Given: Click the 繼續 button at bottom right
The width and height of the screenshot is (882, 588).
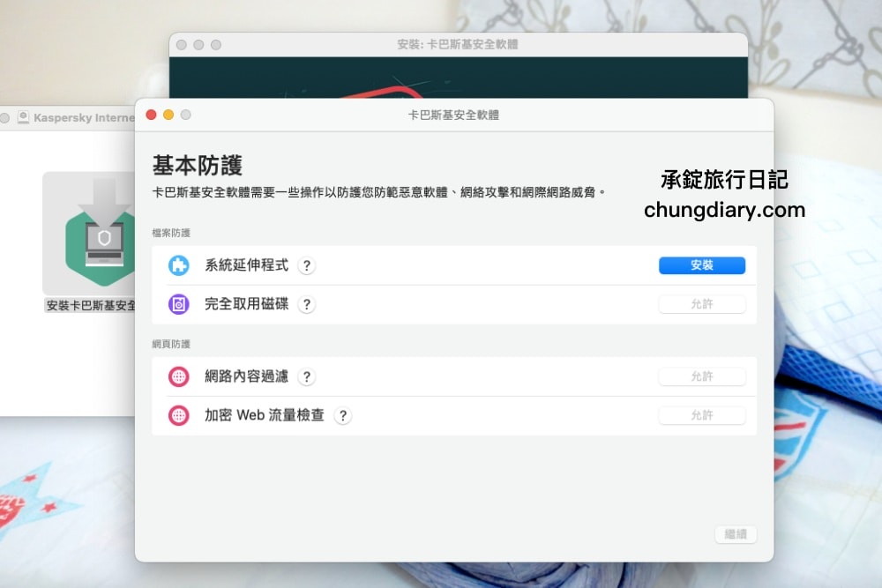Looking at the screenshot, I should pos(736,534).
